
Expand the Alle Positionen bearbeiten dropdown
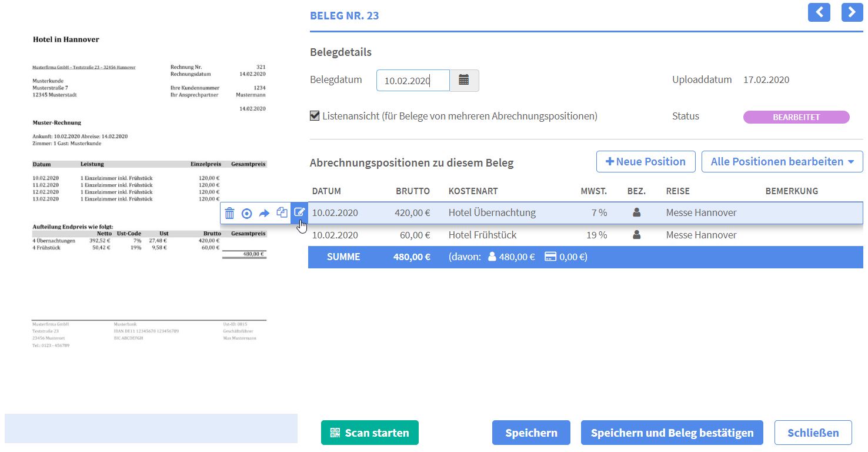point(782,161)
